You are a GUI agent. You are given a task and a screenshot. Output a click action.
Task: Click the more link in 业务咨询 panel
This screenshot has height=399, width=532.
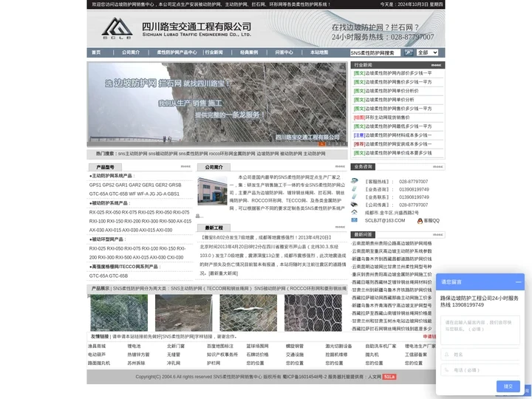point(437,167)
